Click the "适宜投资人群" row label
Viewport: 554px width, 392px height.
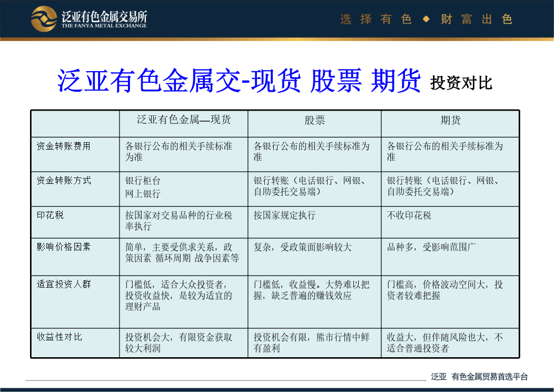pos(64,284)
